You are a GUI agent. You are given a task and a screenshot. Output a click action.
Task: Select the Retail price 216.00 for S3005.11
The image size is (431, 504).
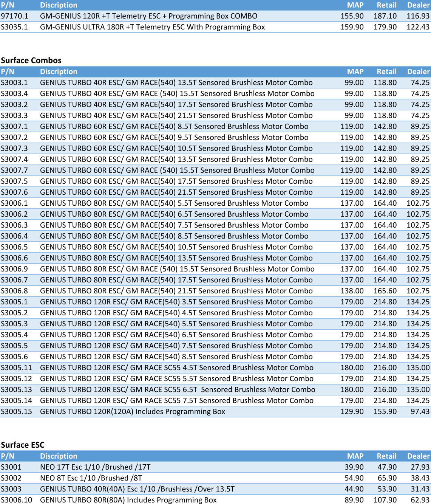pos(385,368)
